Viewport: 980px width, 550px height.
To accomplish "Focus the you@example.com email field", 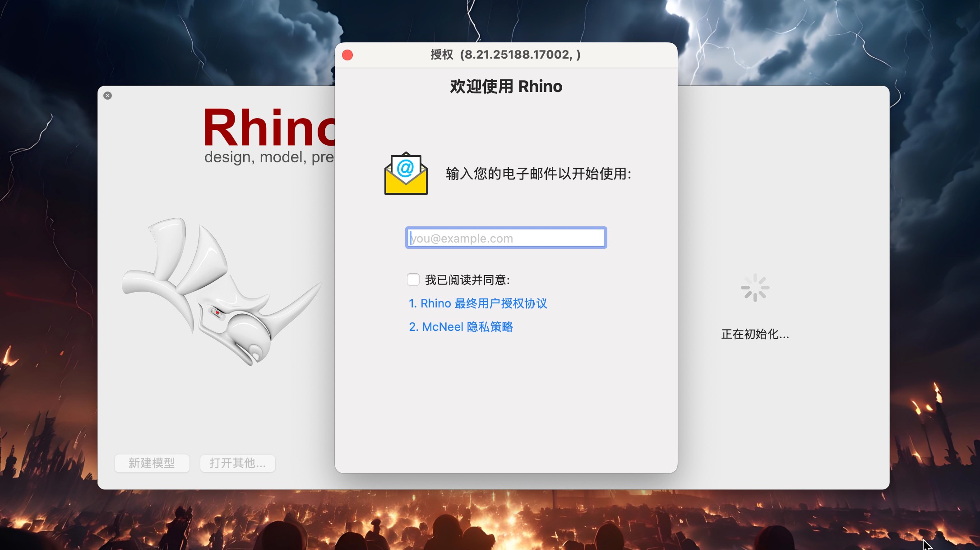I will pyautogui.click(x=506, y=238).
